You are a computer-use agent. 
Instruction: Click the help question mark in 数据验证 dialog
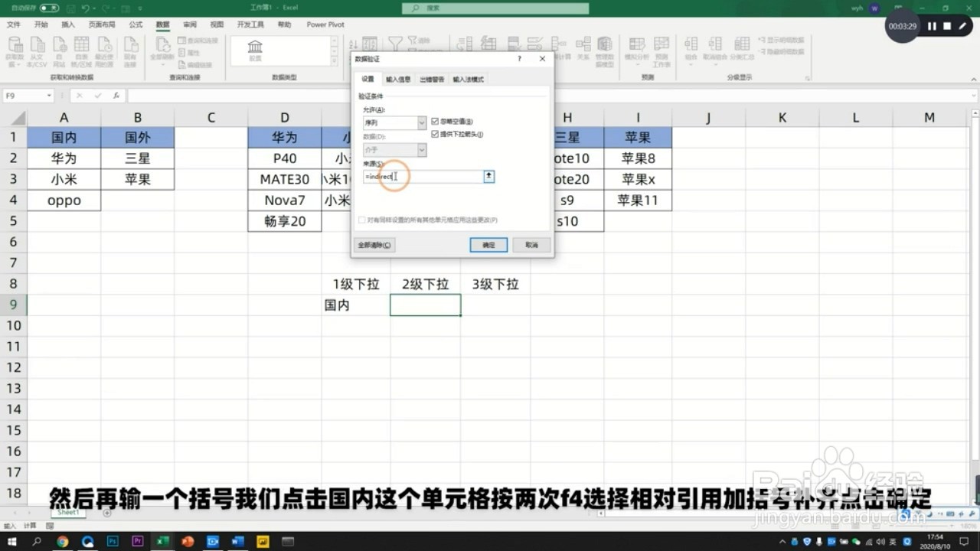pyautogui.click(x=519, y=59)
